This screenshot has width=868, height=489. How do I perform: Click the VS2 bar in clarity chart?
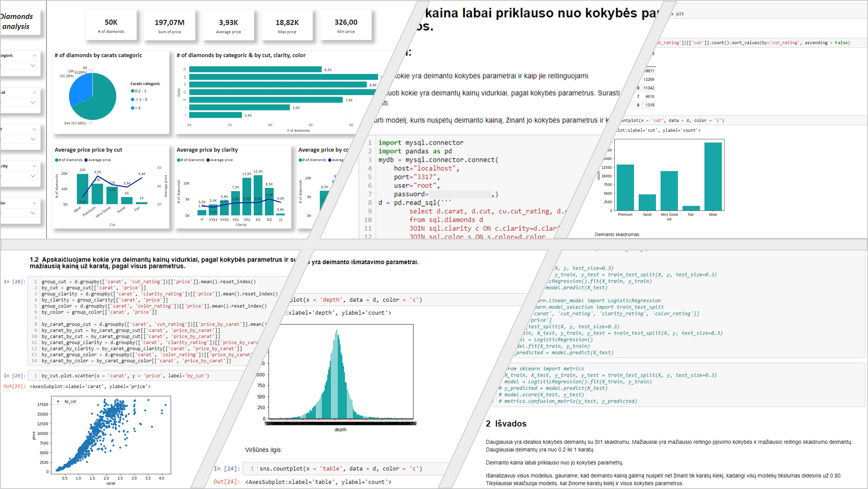point(247,197)
